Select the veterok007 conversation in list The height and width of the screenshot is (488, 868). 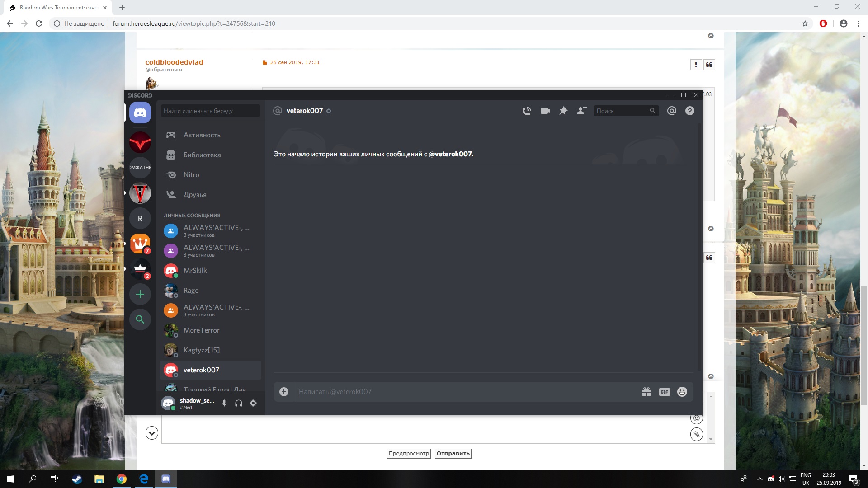211,370
